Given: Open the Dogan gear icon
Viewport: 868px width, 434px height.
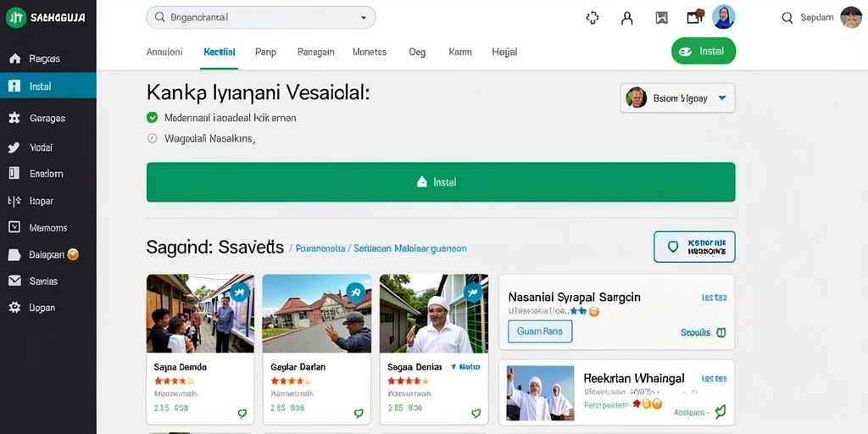Looking at the screenshot, I should pyautogui.click(x=14, y=307).
